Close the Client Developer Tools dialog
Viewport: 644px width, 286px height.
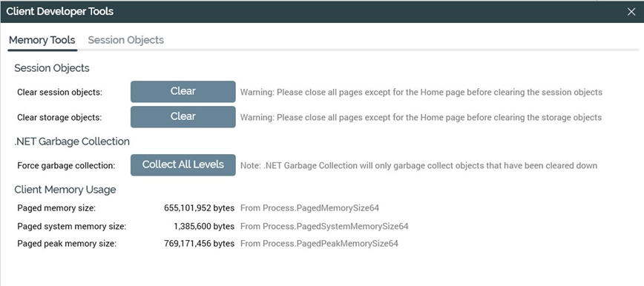tap(631, 12)
